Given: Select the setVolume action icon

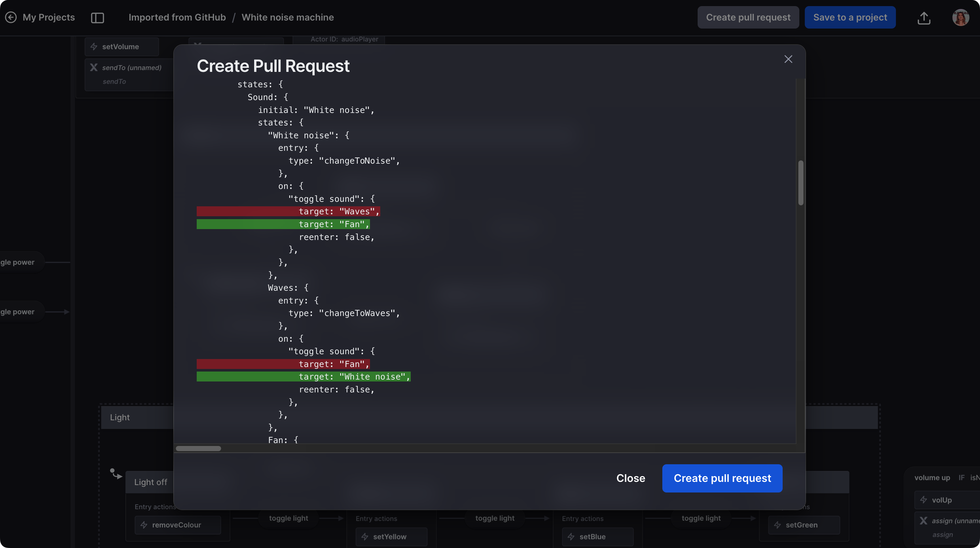Looking at the screenshot, I should (94, 47).
